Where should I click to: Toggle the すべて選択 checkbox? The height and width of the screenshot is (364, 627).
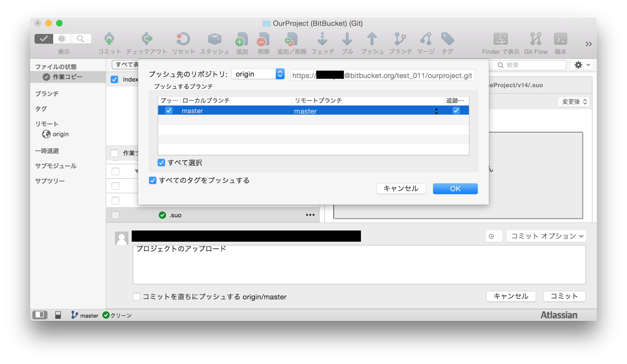click(x=161, y=162)
